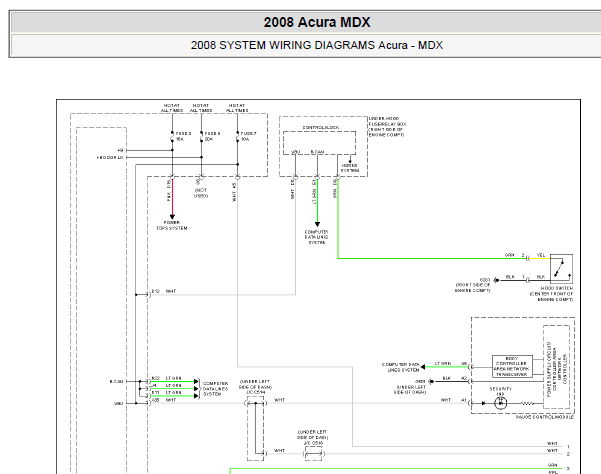Image resolution: width=601 pixels, height=474 pixels.
Task: Click the ground symbol beside 'RIGHT SIDE OF ENGINE COMPT'
Action: click(496, 280)
